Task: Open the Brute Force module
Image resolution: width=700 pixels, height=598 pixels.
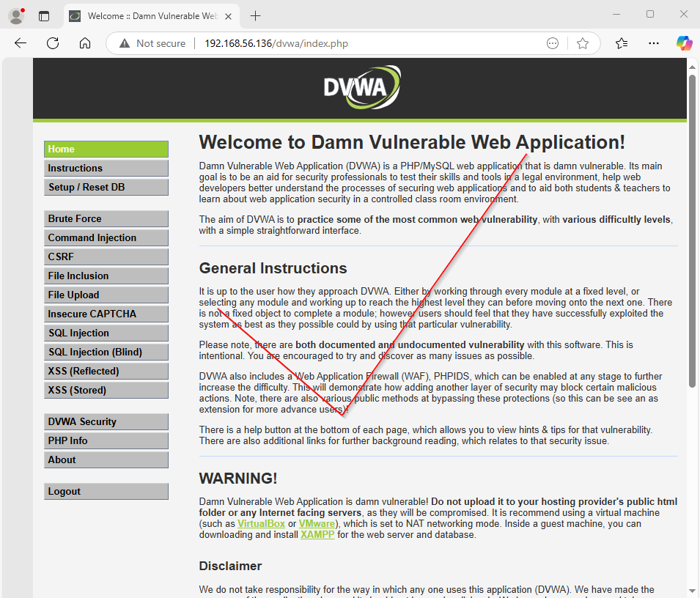Action: [x=106, y=218]
